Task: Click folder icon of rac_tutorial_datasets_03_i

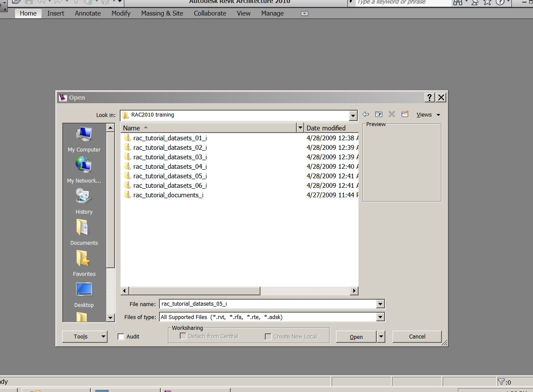Action: click(127, 157)
